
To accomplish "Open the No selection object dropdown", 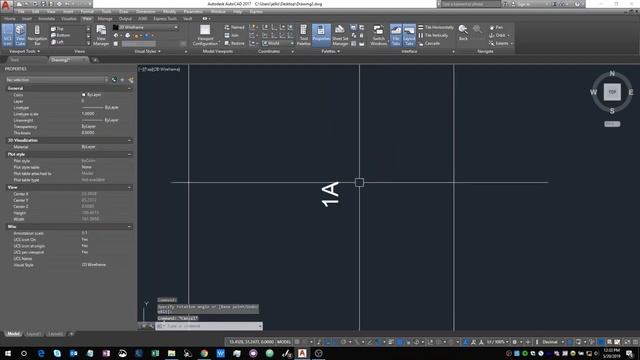I will 56,80.
